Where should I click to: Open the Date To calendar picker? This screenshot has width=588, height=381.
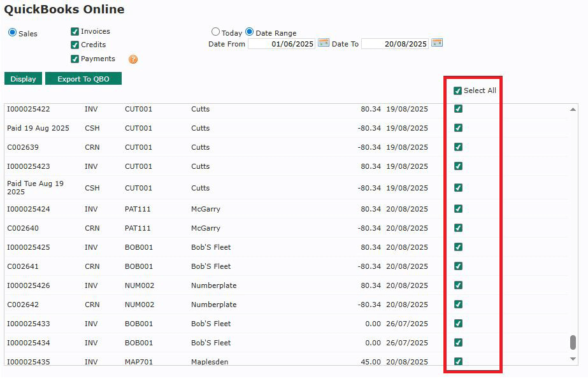(x=437, y=43)
